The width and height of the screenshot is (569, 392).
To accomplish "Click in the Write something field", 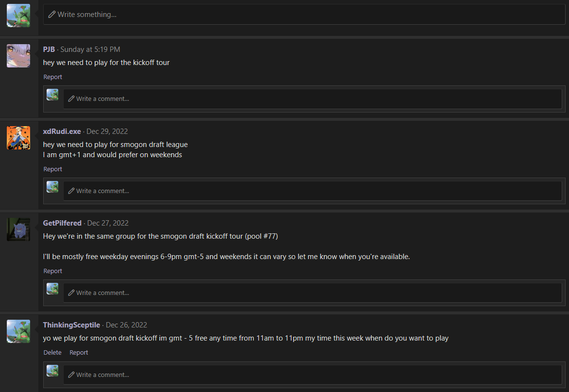I will click(304, 15).
